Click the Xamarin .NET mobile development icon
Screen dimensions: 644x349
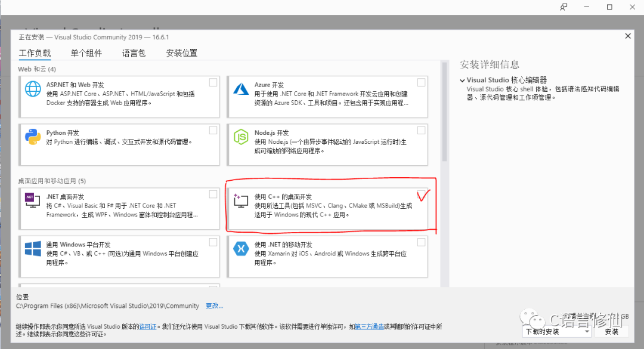coord(241,249)
